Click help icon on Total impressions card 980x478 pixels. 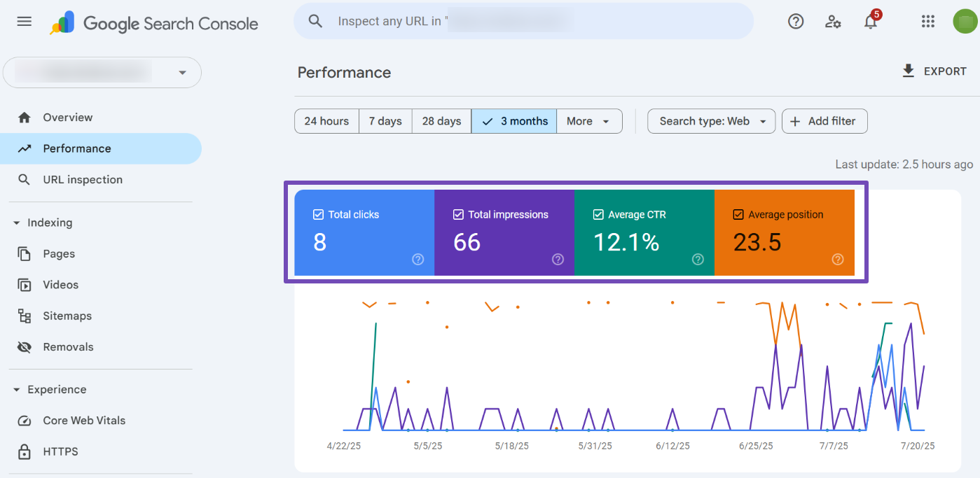[x=558, y=260]
